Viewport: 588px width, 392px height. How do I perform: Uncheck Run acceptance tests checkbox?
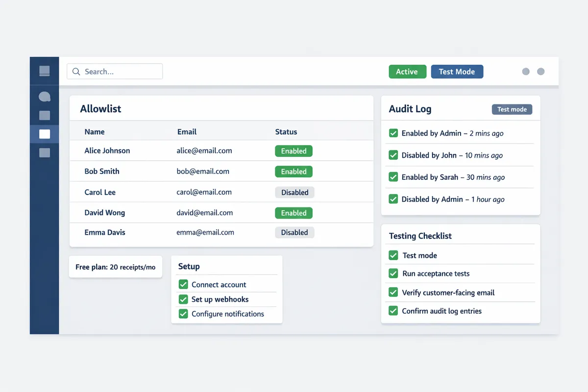pyautogui.click(x=393, y=273)
